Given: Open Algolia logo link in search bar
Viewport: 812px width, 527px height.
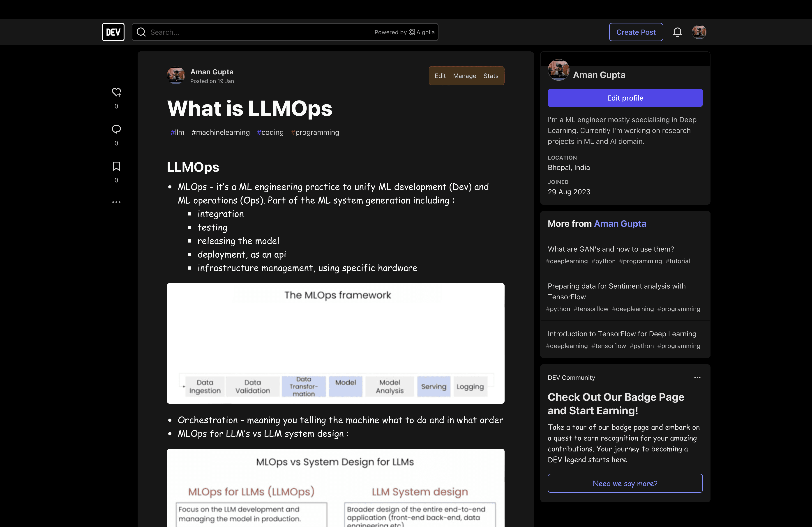Looking at the screenshot, I should [421, 32].
